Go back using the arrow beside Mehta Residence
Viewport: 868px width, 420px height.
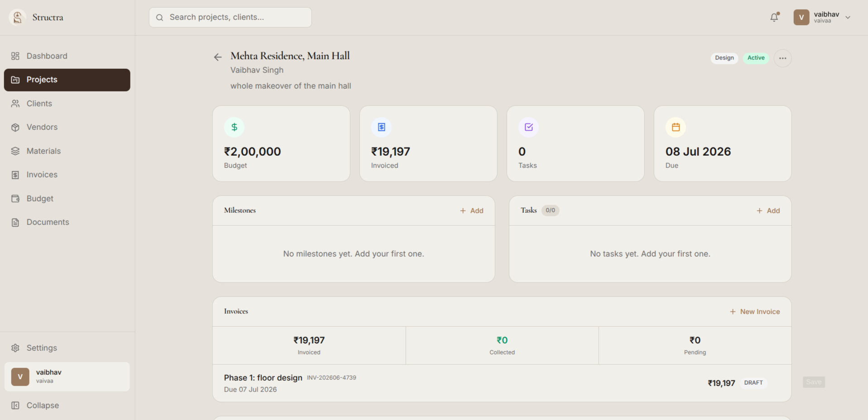click(x=218, y=57)
